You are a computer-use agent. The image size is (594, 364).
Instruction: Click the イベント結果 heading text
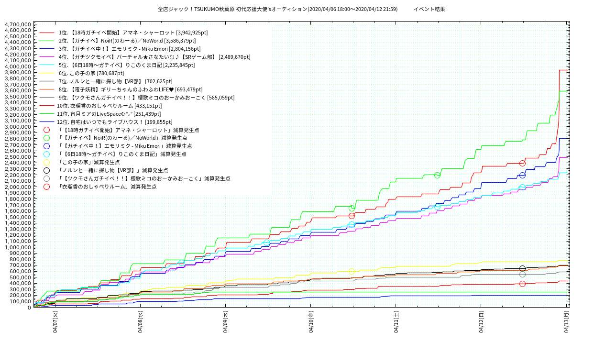click(x=429, y=9)
